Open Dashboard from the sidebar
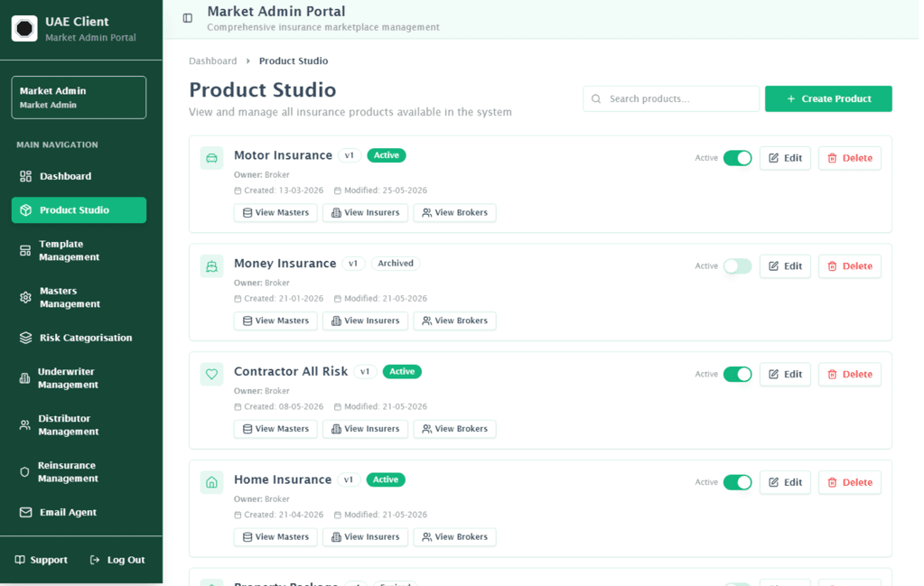This screenshot has width=924, height=586. tap(79, 176)
